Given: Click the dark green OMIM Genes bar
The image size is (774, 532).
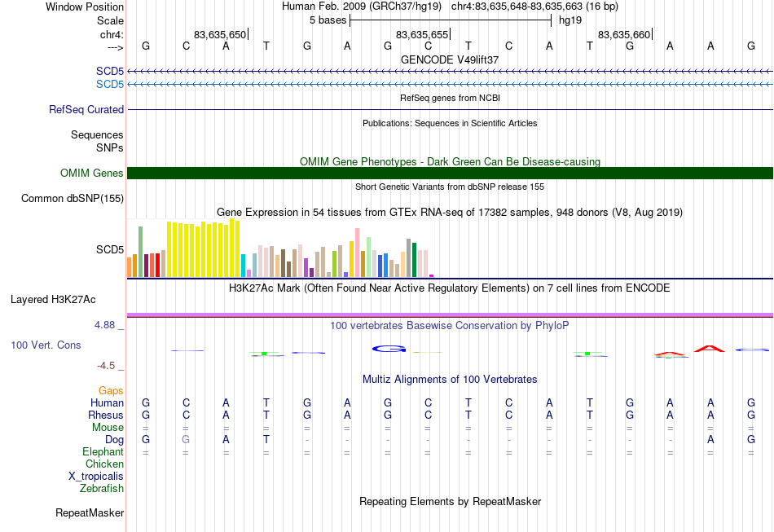Looking at the screenshot, I should point(450,174).
